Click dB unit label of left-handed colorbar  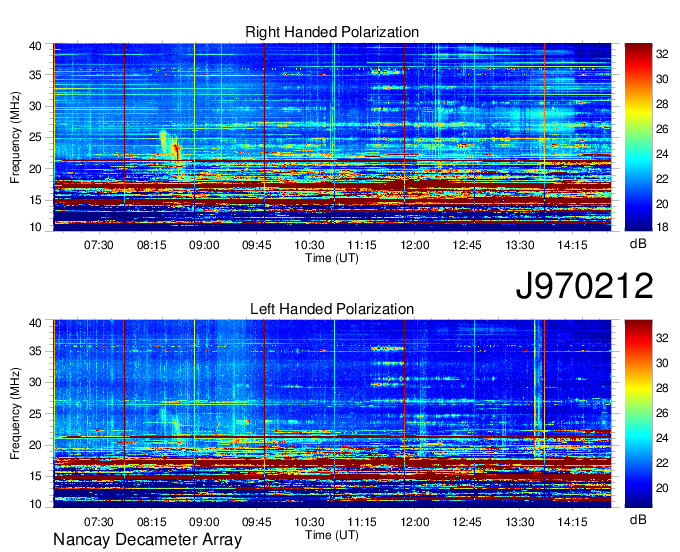[x=638, y=519]
